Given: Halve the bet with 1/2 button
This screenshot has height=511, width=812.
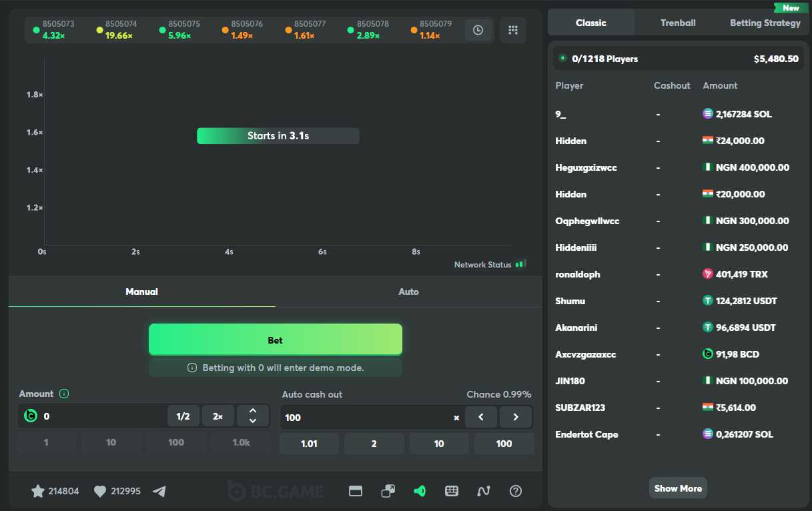Looking at the screenshot, I should [x=183, y=416].
